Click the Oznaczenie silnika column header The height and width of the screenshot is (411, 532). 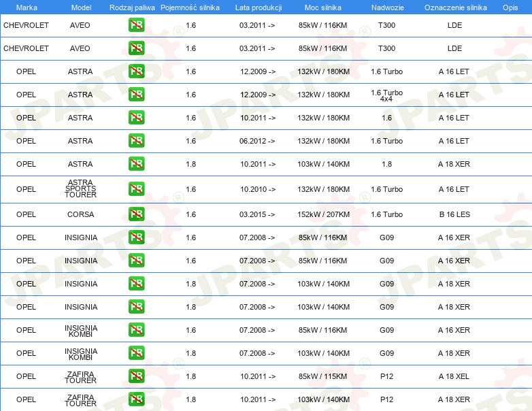[455, 7]
